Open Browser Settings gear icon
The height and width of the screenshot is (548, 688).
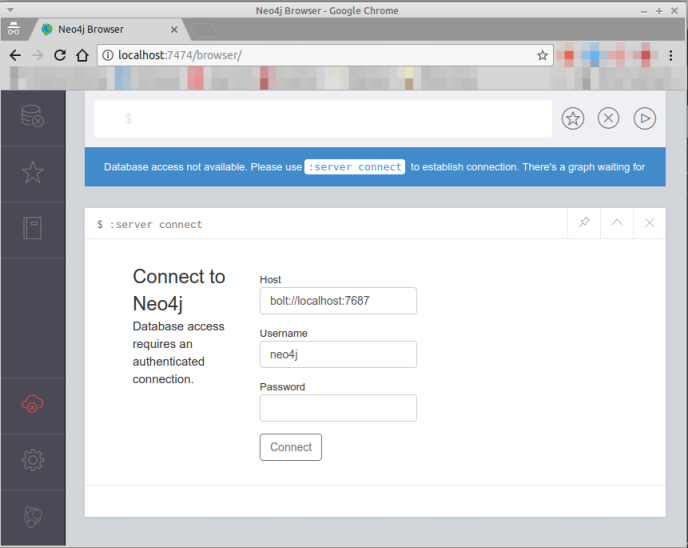tap(32, 460)
